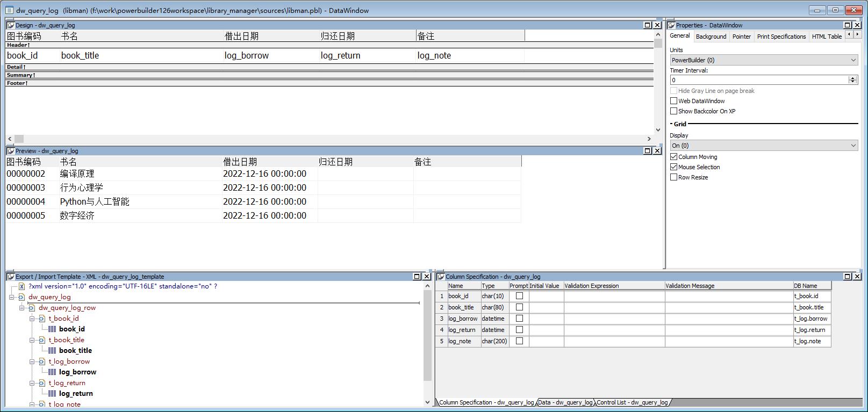Toggle Prompt checkbox for log_note row
The width and height of the screenshot is (868, 412).
click(x=519, y=341)
